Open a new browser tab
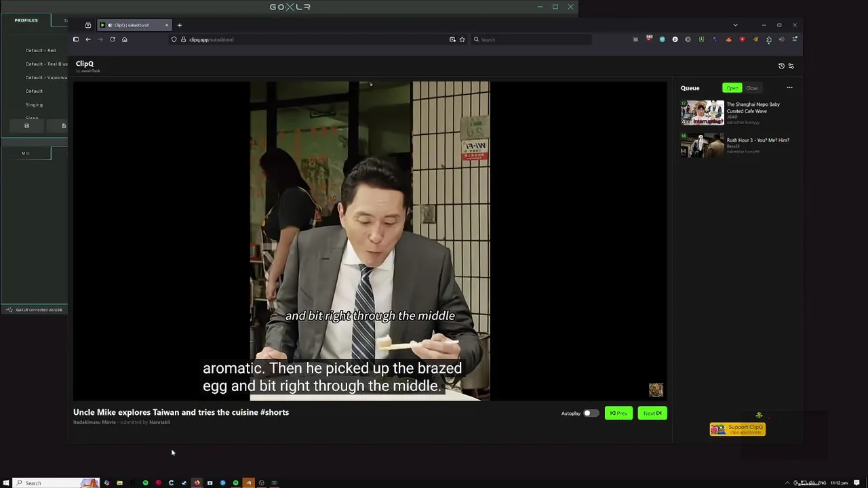The image size is (868, 488). [x=180, y=25]
